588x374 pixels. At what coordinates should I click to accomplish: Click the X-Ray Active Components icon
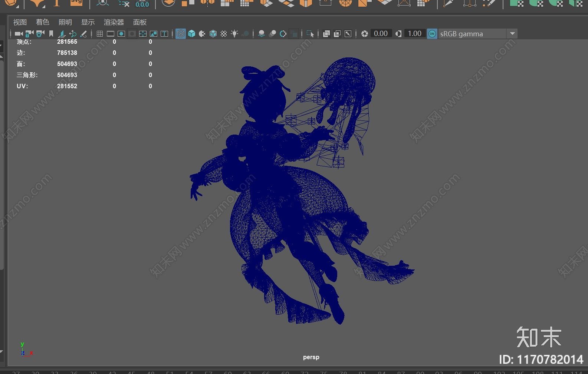pyautogui.click(x=337, y=34)
